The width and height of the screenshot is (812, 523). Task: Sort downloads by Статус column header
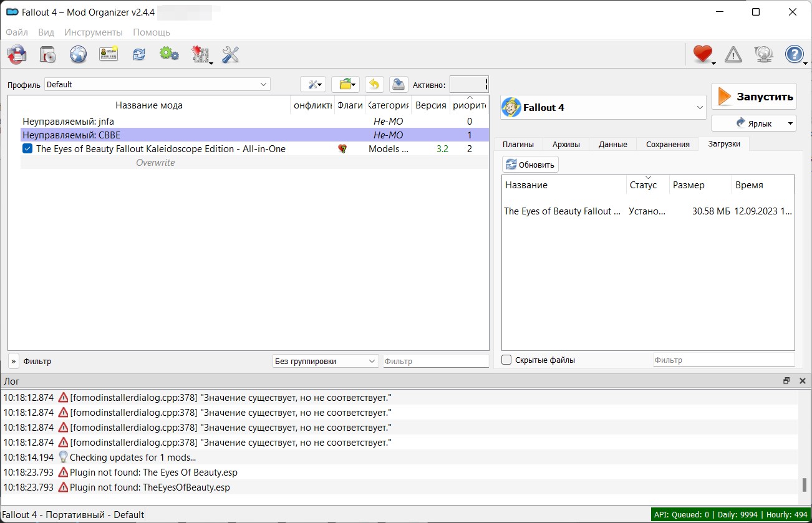pos(648,185)
